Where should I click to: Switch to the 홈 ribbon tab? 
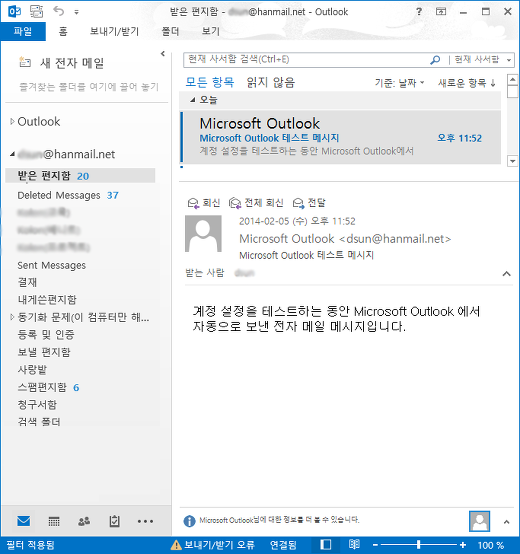pyautogui.click(x=63, y=31)
